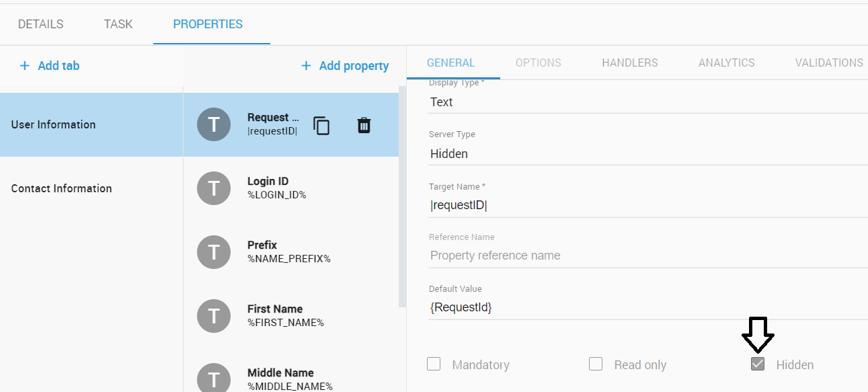Image resolution: width=868 pixels, height=392 pixels.
Task: Go to the VALIDATIONS tab
Action: (x=829, y=63)
